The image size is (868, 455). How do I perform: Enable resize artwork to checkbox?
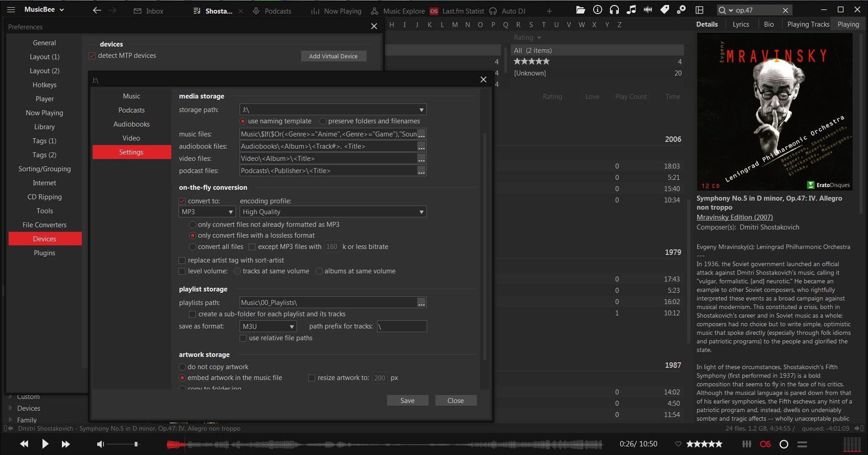(311, 378)
